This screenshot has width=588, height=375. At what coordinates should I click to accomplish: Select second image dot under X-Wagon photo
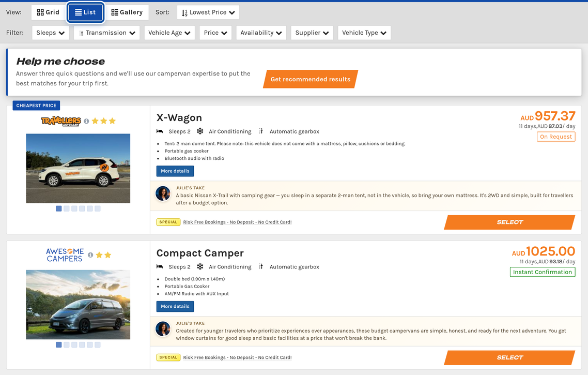66,209
